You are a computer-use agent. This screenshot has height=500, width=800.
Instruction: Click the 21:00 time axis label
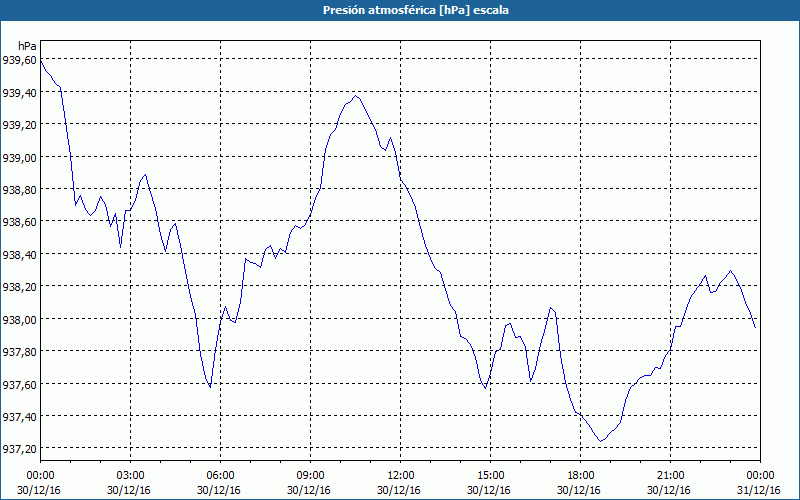click(x=670, y=476)
